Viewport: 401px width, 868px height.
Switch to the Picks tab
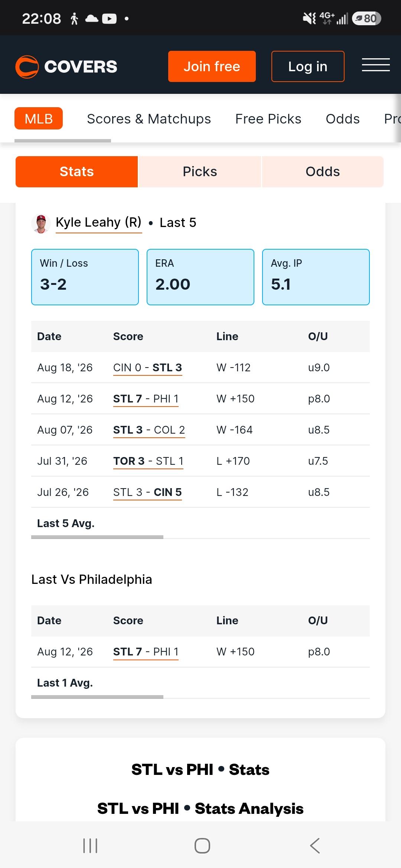click(x=200, y=172)
